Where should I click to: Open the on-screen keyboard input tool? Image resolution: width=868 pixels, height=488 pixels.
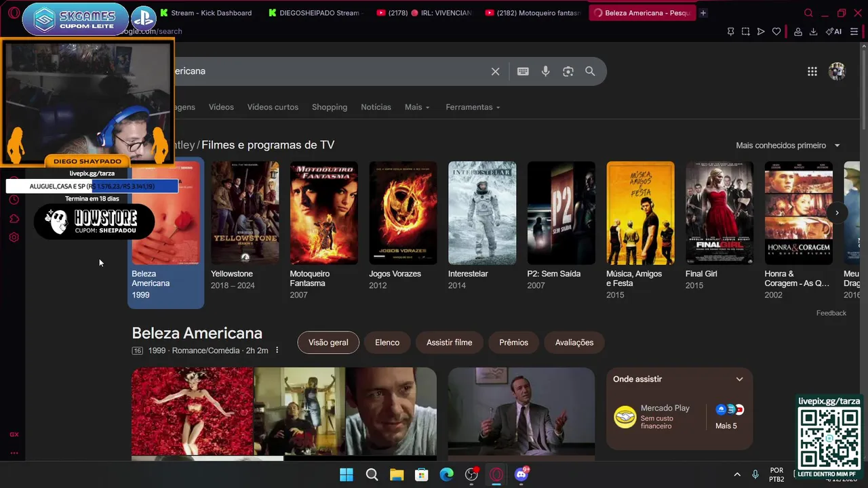(x=523, y=71)
